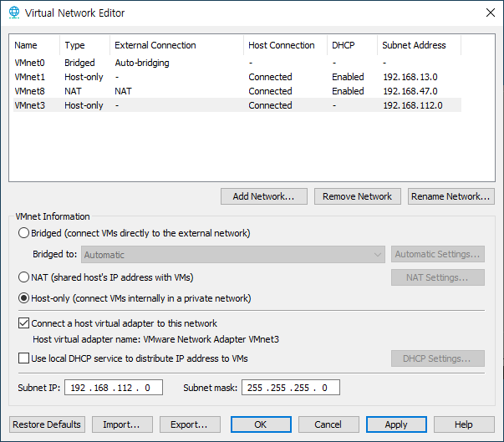Click the DHCP column header
The image size is (504, 442).
tap(352, 45)
